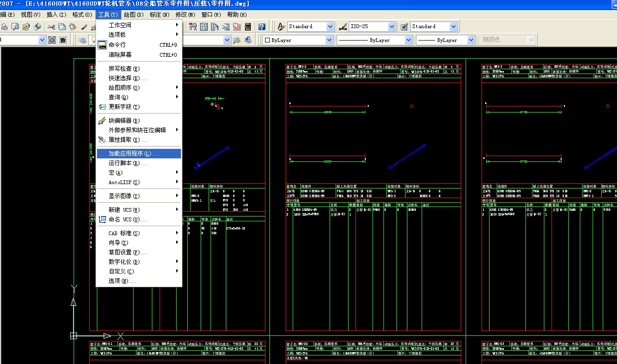Click the Paste clipboard icon
Image resolution: width=617 pixels, height=364 pixels.
click(x=73, y=27)
